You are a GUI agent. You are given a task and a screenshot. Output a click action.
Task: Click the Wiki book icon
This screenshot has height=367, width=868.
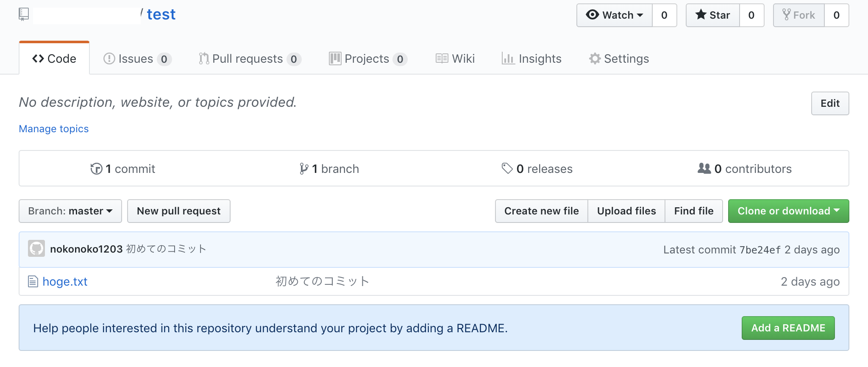pyautogui.click(x=442, y=58)
